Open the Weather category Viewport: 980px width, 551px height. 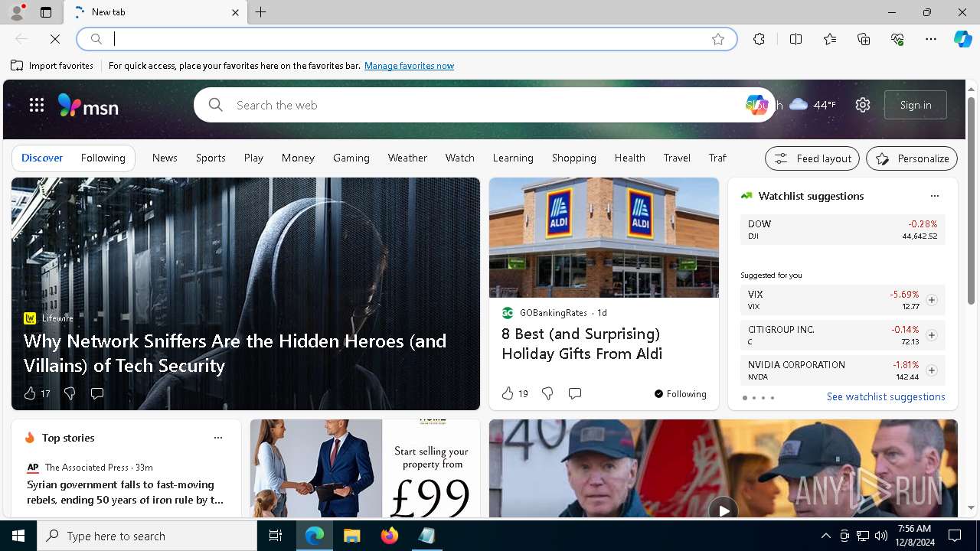click(407, 158)
